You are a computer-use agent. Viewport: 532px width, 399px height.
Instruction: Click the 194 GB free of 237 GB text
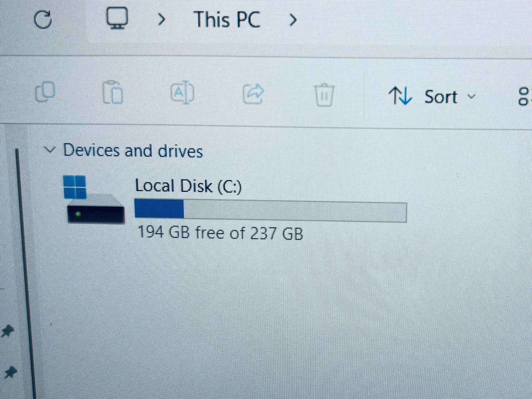pyautogui.click(x=220, y=233)
